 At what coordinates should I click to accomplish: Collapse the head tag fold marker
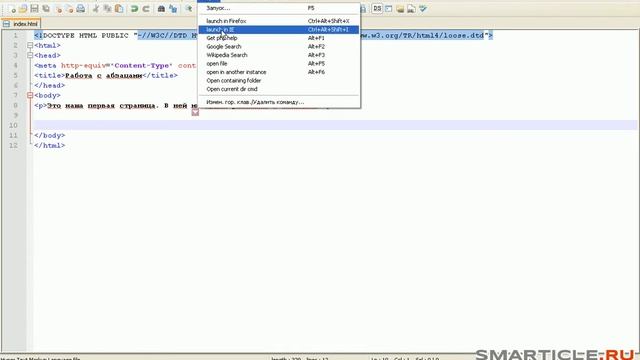pos(30,55)
